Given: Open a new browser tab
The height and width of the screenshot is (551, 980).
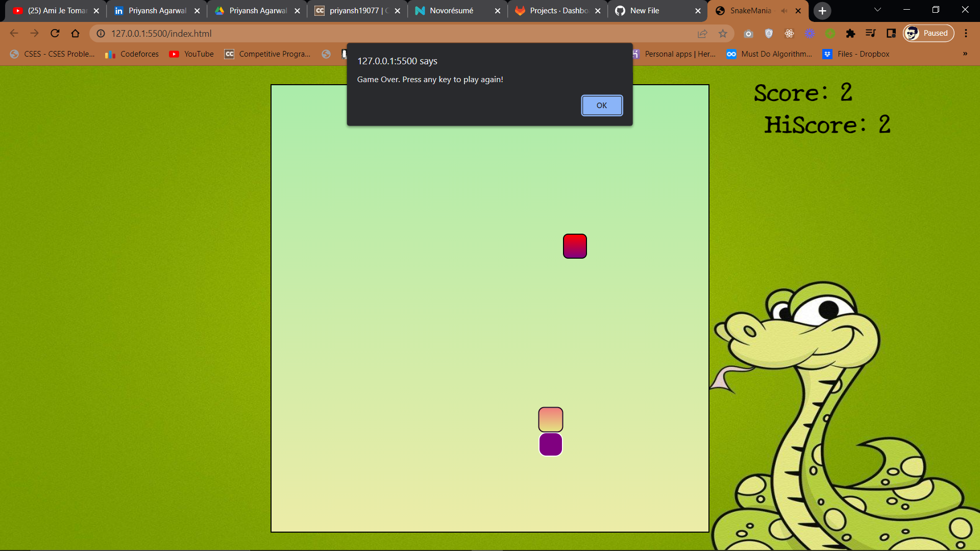Looking at the screenshot, I should point(822,11).
